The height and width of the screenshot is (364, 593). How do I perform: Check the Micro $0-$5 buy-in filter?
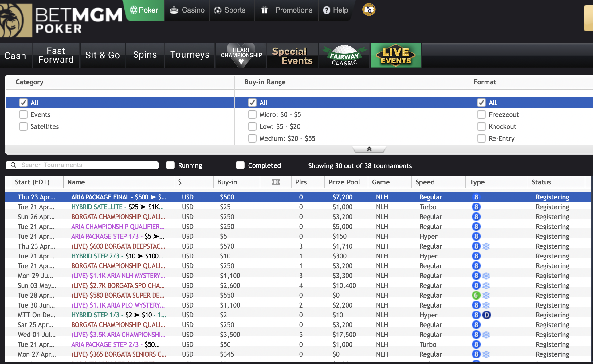click(x=252, y=114)
